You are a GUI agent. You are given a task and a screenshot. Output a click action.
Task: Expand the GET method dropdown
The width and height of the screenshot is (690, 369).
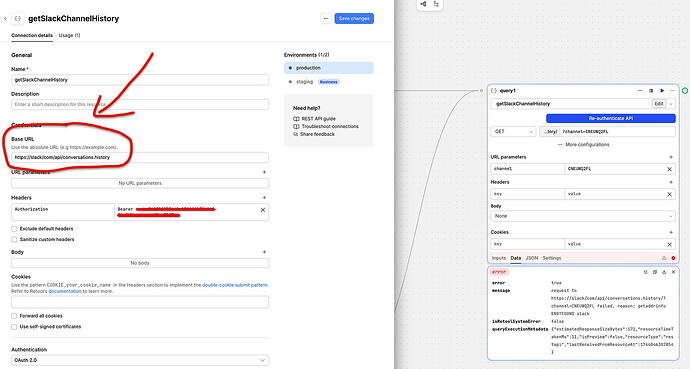(x=513, y=132)
